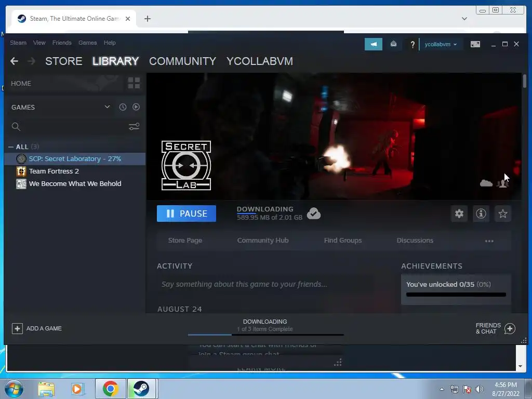The width and height of the screenshot is (532, 399).
Task: Open advanced filter sliders icon
Action: [x=134, y=127]
